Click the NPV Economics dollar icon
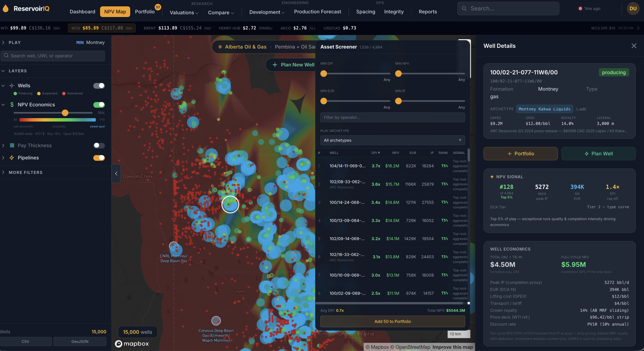Viewport: 644px width, 351px height. (12, 105)
